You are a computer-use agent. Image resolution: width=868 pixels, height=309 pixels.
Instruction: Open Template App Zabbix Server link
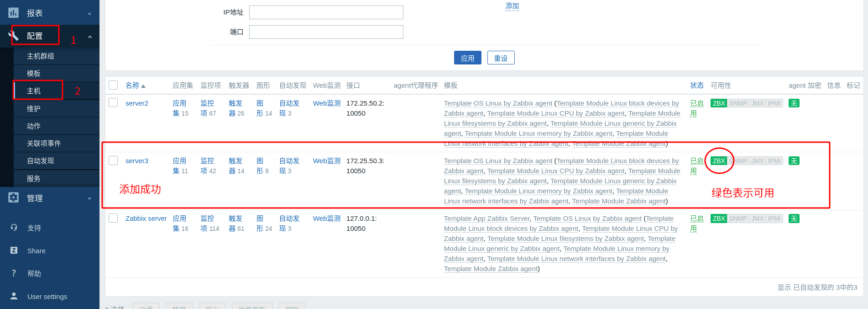[x=487, y=218]
